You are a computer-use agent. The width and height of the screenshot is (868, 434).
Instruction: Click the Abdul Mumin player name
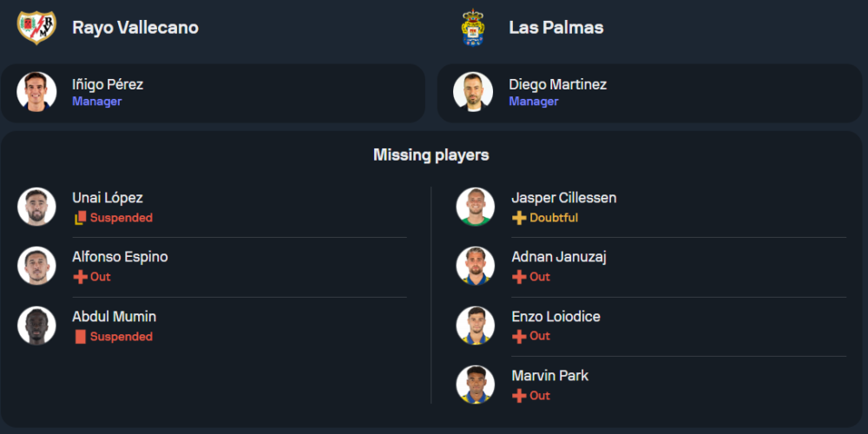[x=115, y=317]
